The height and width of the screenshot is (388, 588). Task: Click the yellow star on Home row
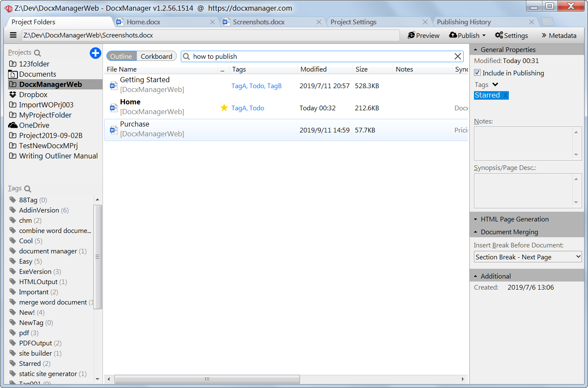[x=224, y=108]
